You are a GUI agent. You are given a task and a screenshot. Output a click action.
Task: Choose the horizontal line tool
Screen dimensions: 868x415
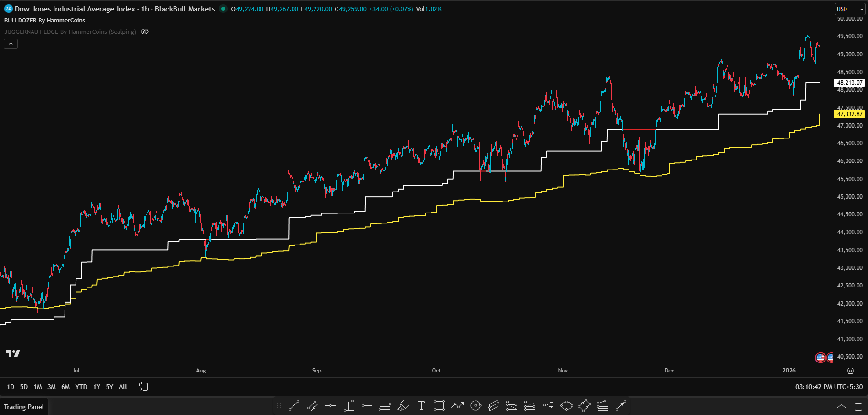[330, 406]
